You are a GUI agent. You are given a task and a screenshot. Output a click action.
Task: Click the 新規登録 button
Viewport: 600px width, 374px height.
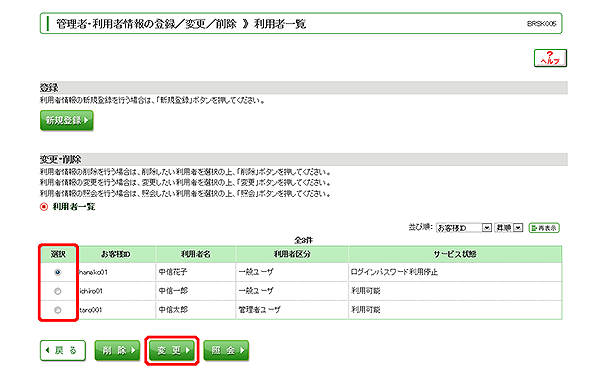pyautogui.click(x=67, y=121)
